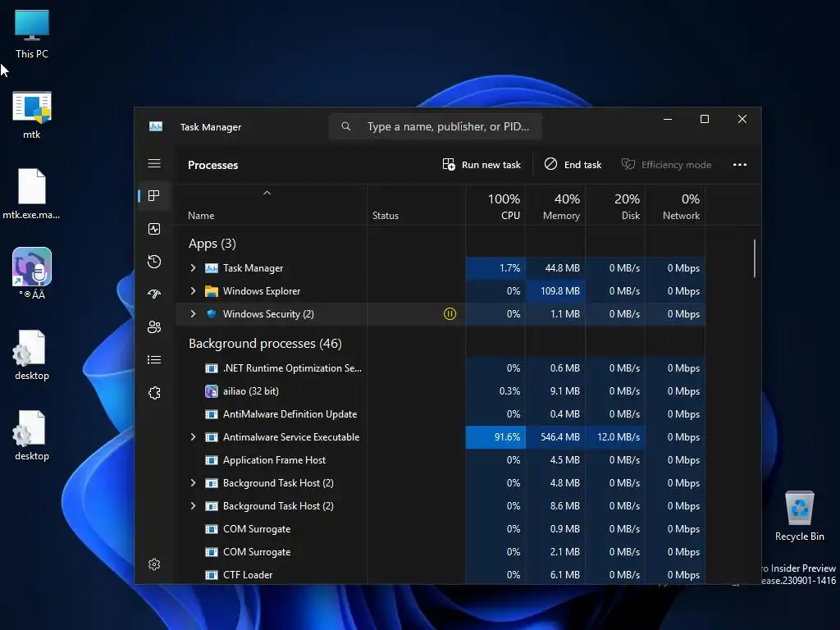Image resolution: width=840 pixels, height=630 pixels.
Task: Sort processes by CPU column
Action: (496, 206)
